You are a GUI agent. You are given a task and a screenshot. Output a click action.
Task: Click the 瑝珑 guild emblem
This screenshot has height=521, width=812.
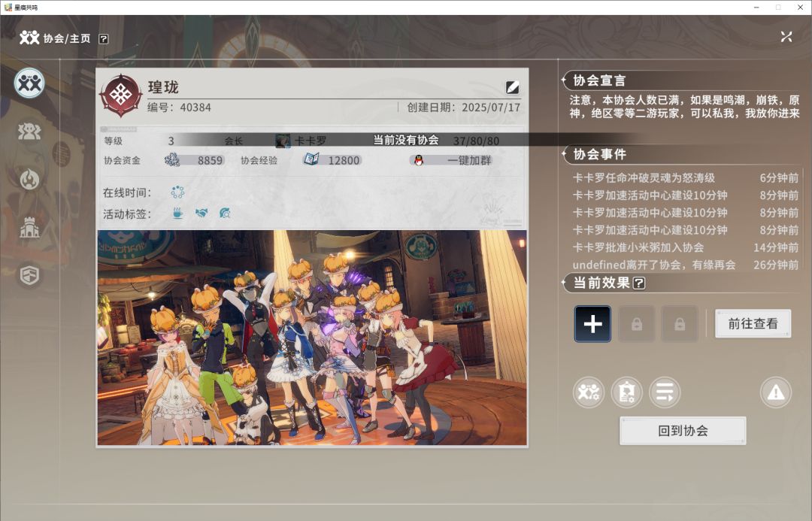click(x=120, y=95)
